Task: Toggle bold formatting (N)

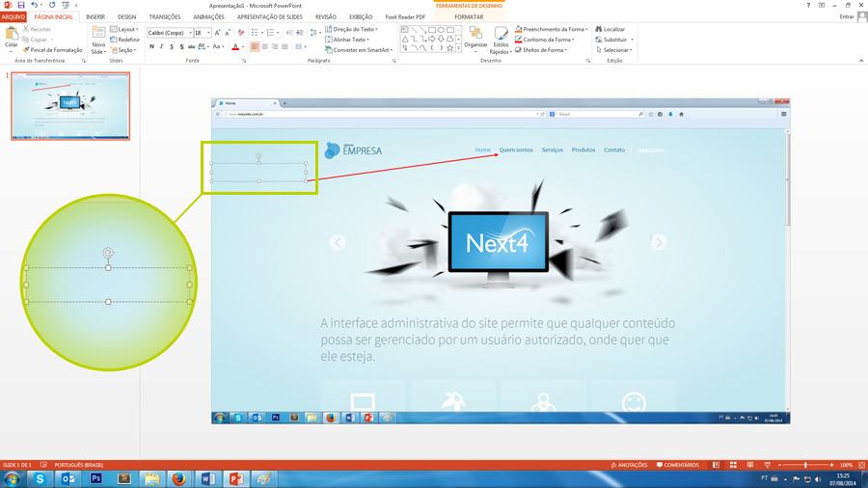Action: pyautogui.click(x=151, y=46)
